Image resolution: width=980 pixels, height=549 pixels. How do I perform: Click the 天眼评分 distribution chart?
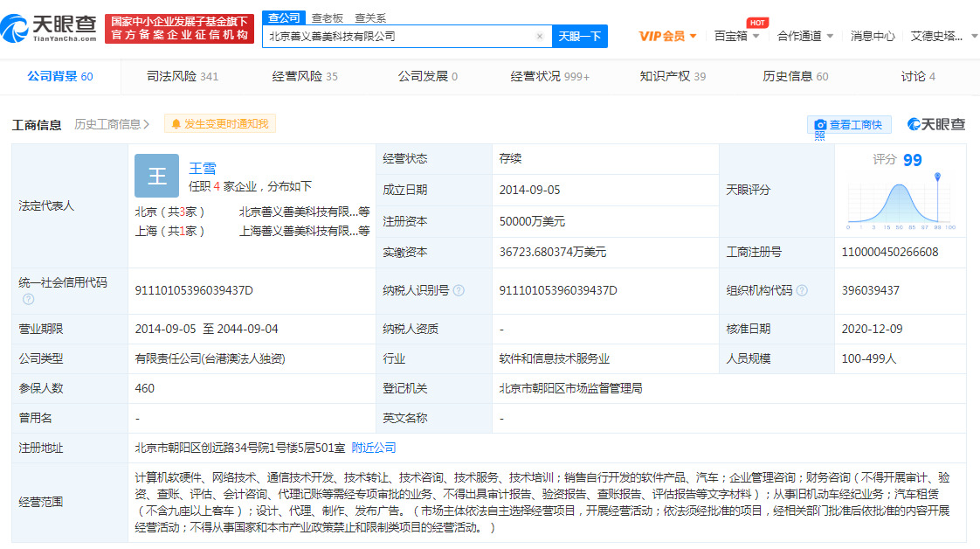tap(900, 201)
